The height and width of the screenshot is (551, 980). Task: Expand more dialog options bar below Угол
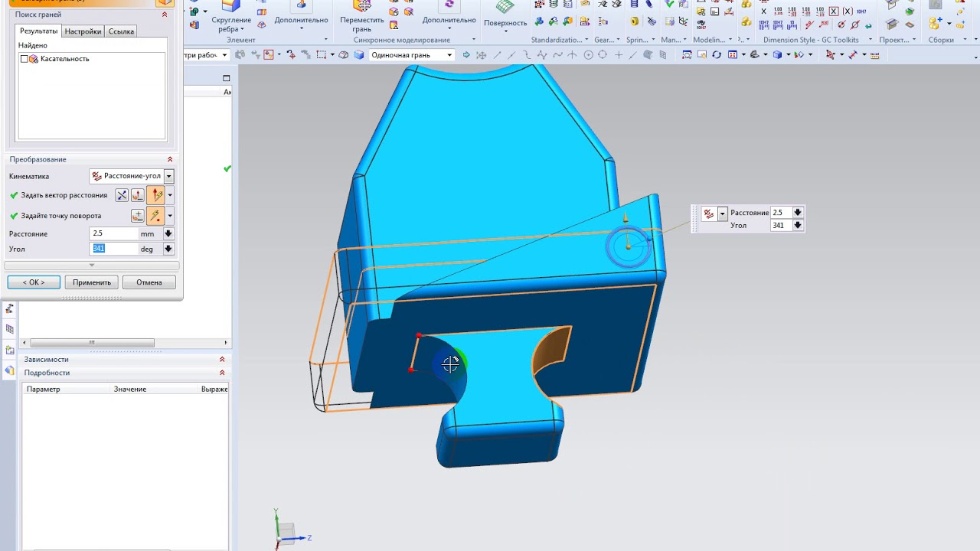point(92,266)
